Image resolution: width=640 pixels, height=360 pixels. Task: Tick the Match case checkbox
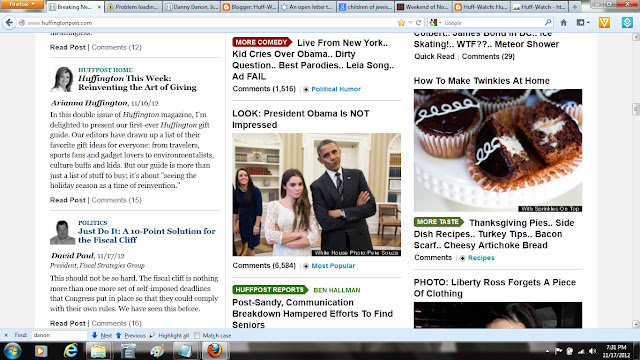point(197,336)
